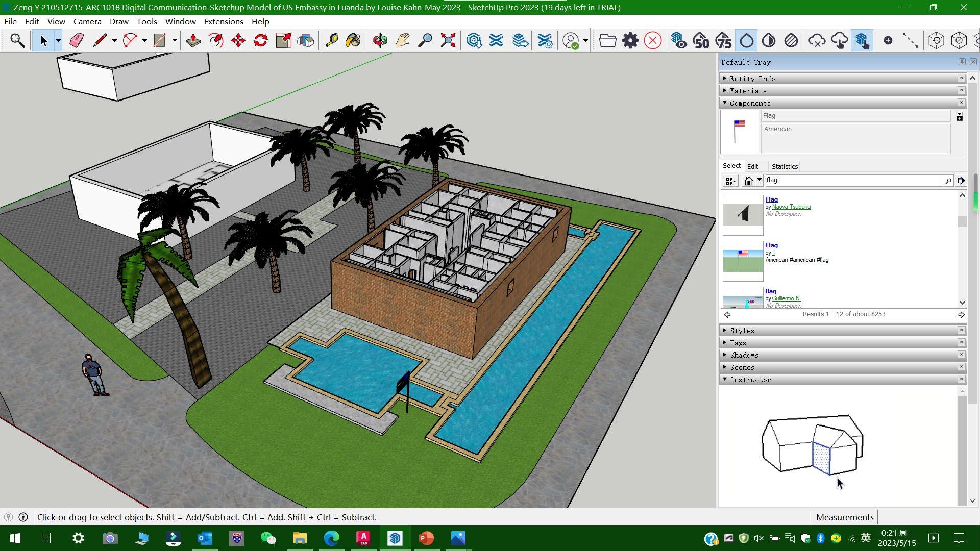Select the Eraser tool
This screenshot has height=551, width=980.
[x=77, y=40]
